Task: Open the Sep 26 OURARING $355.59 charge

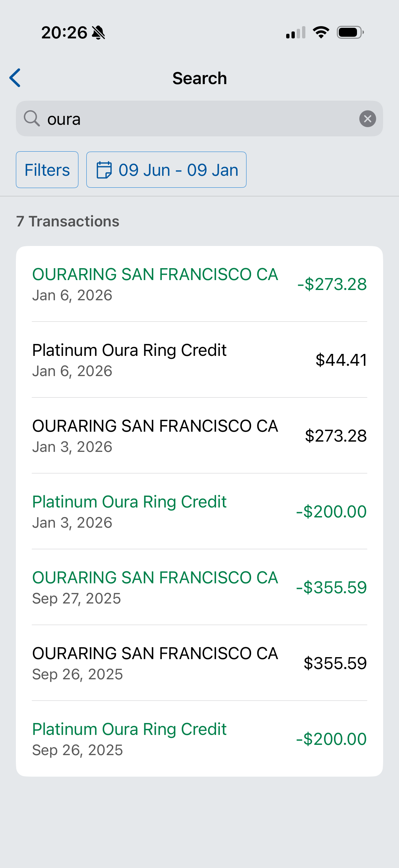Action: (199, 663)
